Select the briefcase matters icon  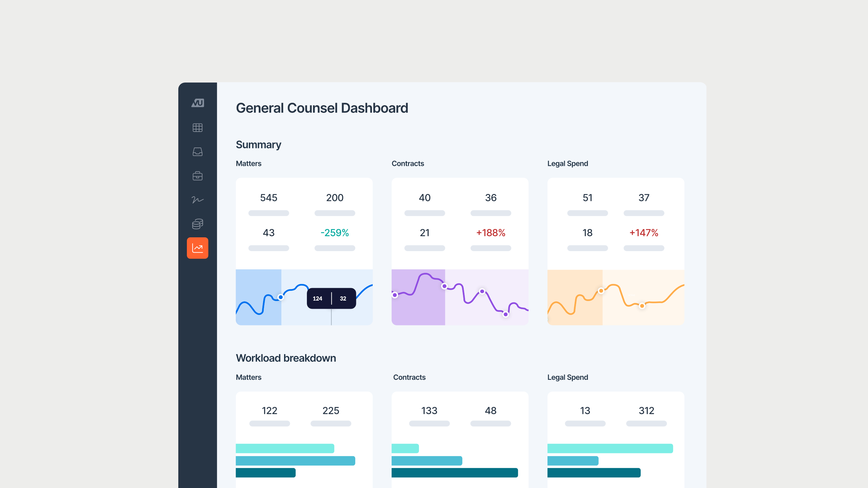[198, 176]
